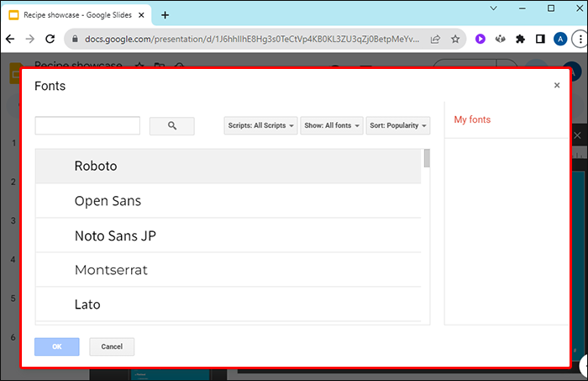Image resolution: width=588 pixels, height=381 pixels.
Task: Reload the current page
Action: [50, 39]
